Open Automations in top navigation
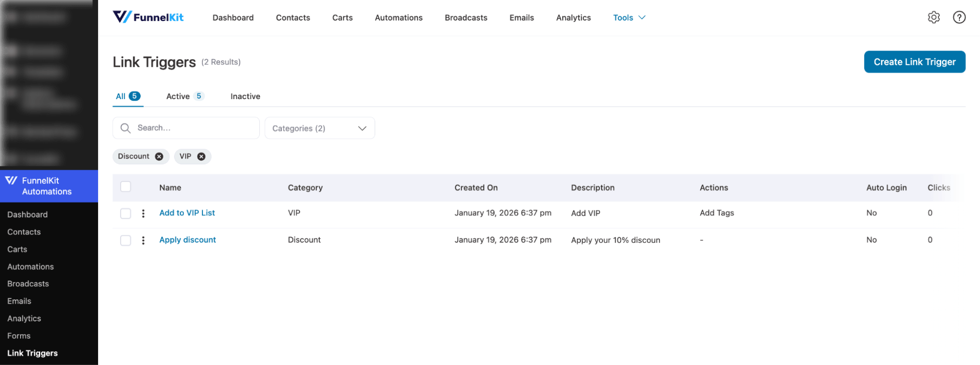 point(399,18)
